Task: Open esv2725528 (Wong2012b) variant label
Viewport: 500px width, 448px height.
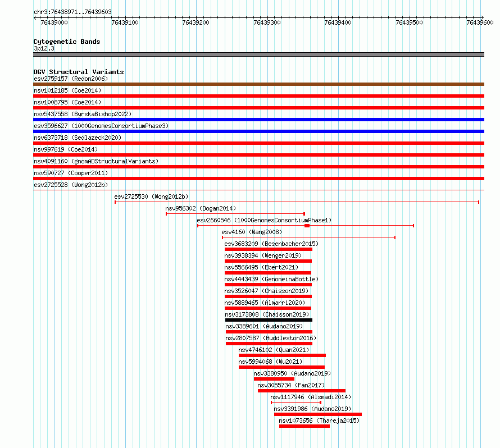Action: [x=71, y=185]
